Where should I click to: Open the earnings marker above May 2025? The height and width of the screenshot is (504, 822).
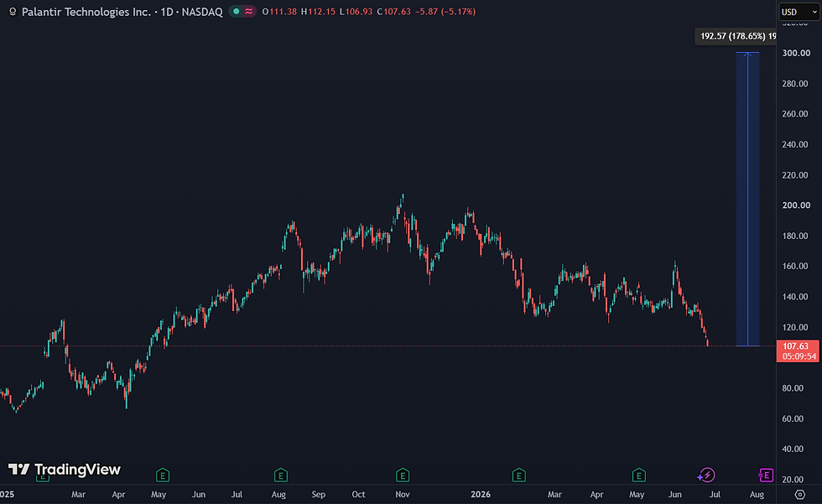[163, 475]
